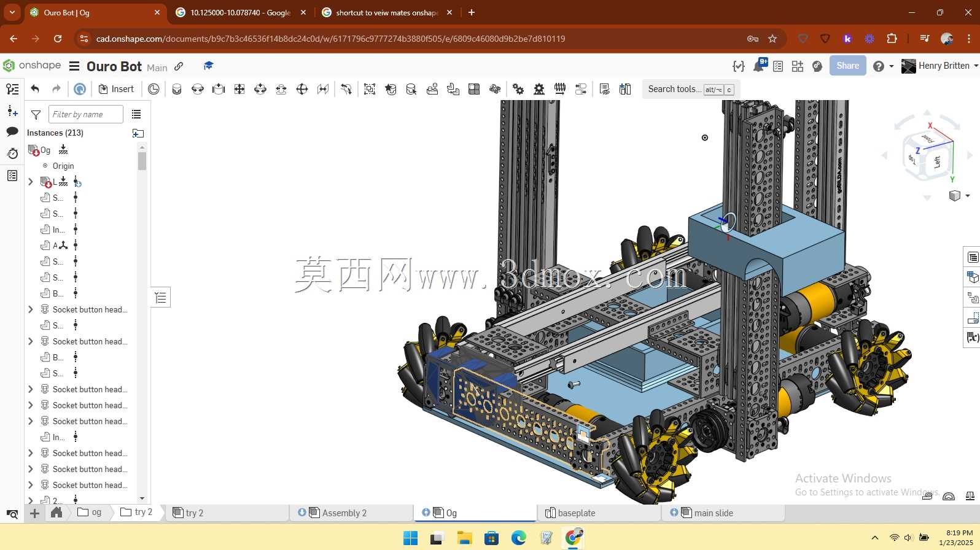Open the notifications bell icon
The width and height of the screenshot is (980, 550).
coord(760,66)
